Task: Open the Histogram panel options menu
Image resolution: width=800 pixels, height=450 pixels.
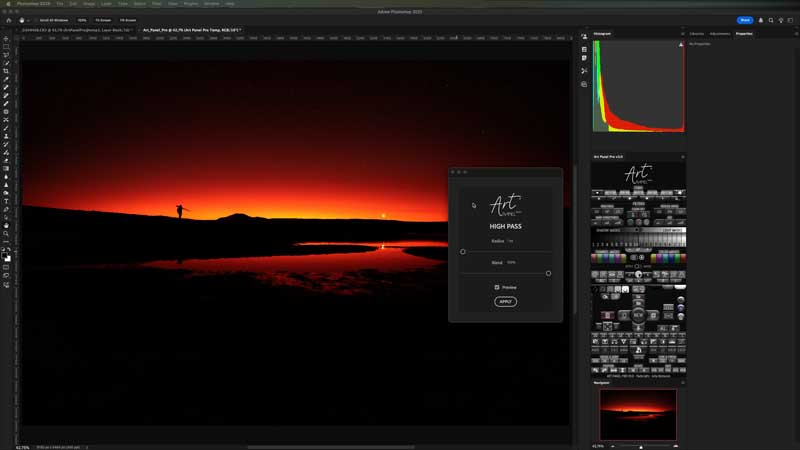Action: pyautogui.click(x=683, y=33)
